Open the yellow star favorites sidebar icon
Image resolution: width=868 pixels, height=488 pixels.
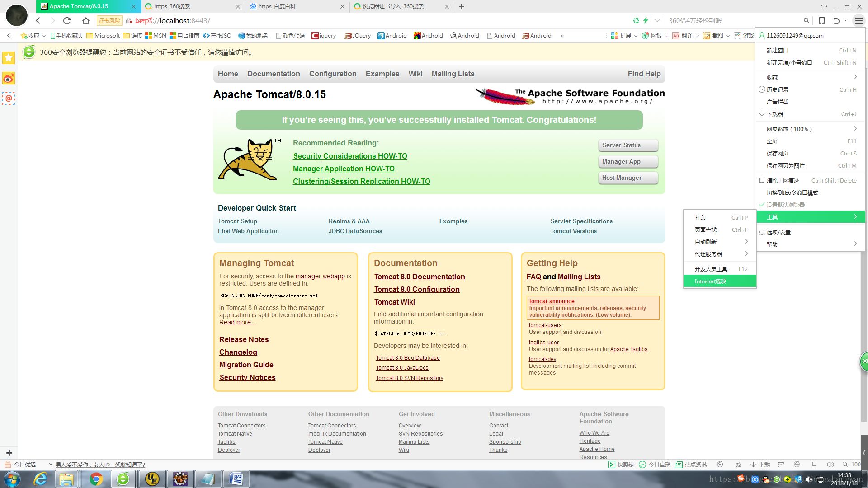pos(9,57)
